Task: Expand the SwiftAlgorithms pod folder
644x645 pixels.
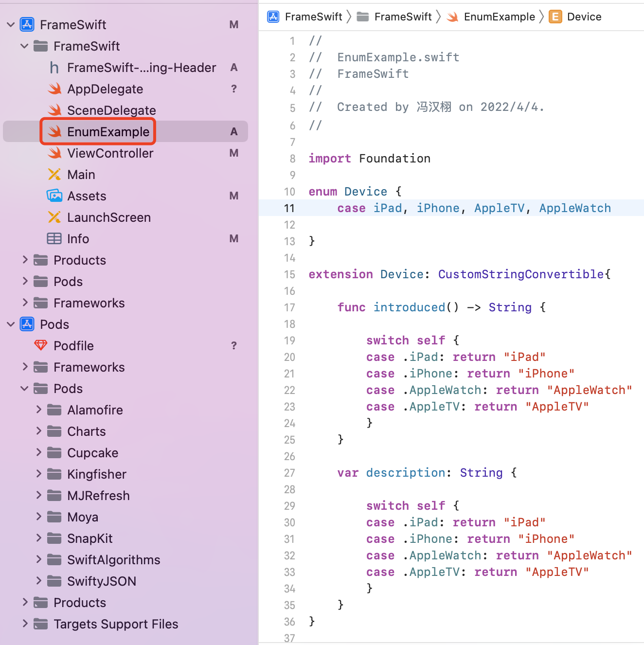Action: tap(38, 559)
